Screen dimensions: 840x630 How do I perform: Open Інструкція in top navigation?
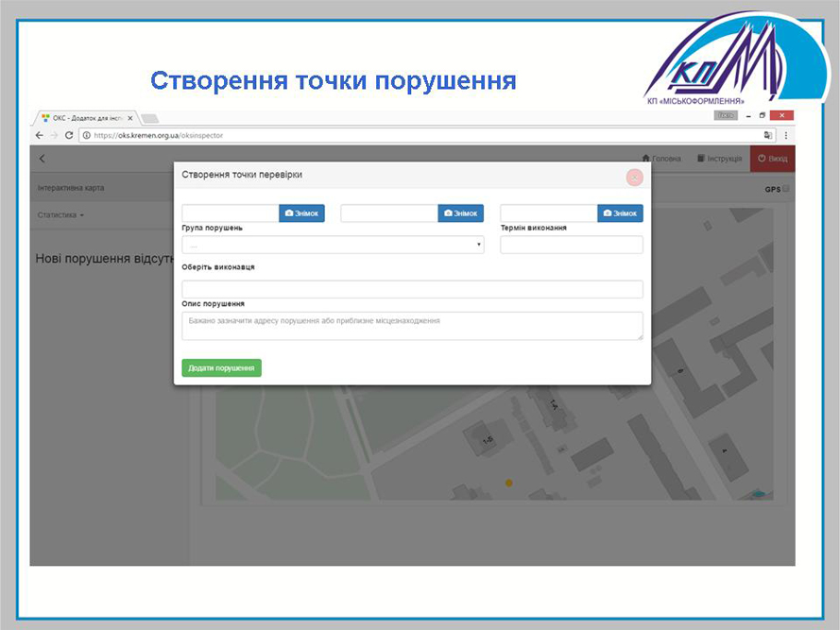point(719,159)
